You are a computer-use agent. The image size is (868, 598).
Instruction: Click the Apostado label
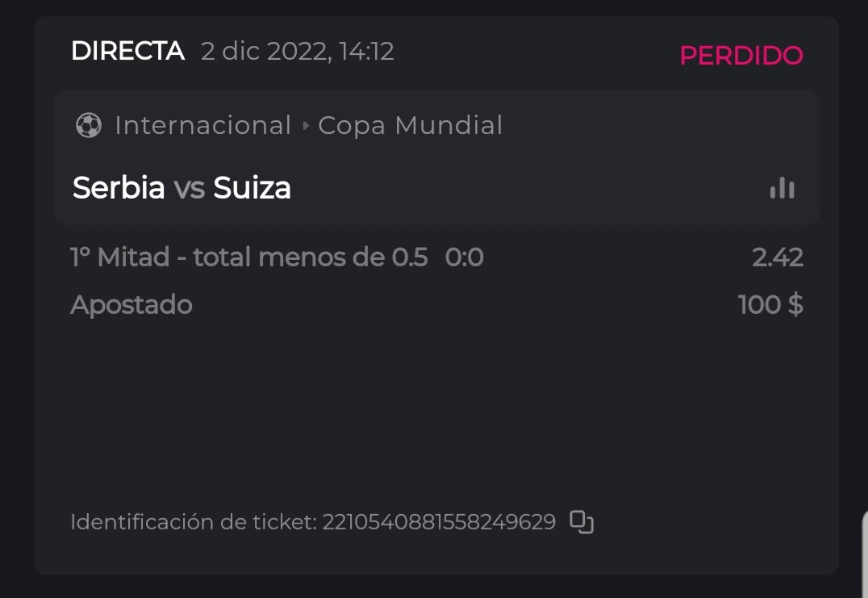[x=131, y=305]
